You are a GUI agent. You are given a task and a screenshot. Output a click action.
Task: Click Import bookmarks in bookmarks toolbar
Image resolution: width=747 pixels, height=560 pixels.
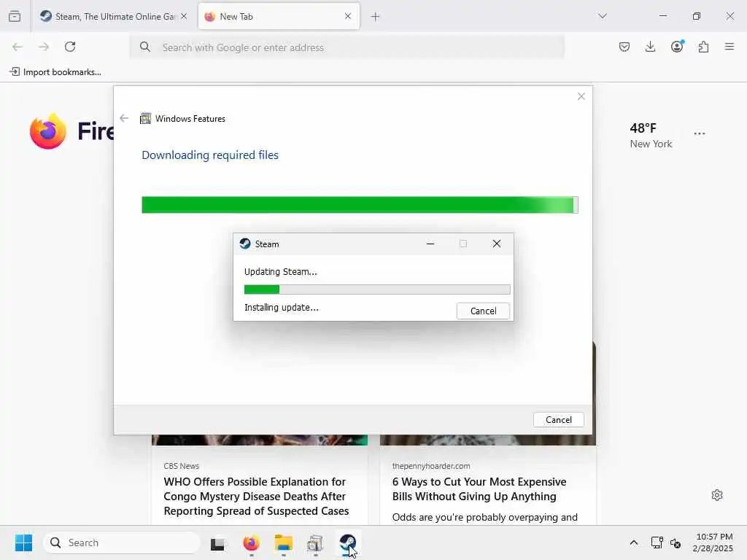point(55,72)
